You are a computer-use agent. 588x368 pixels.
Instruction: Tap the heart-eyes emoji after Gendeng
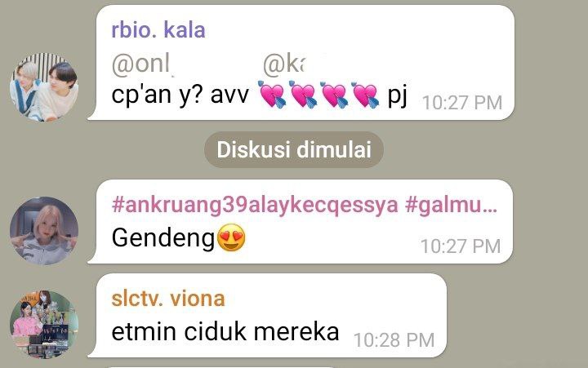point(231,237)
